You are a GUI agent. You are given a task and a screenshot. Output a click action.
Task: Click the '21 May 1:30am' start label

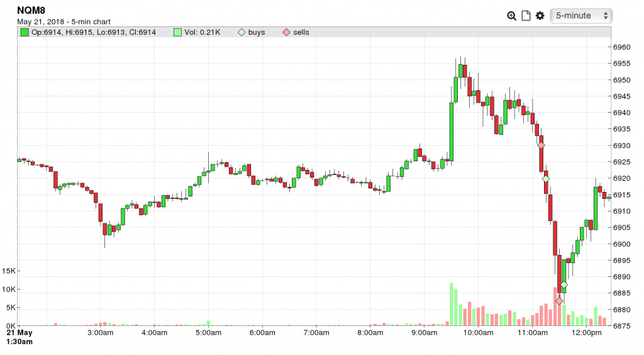pyautogui.click(x=19, y=337)
